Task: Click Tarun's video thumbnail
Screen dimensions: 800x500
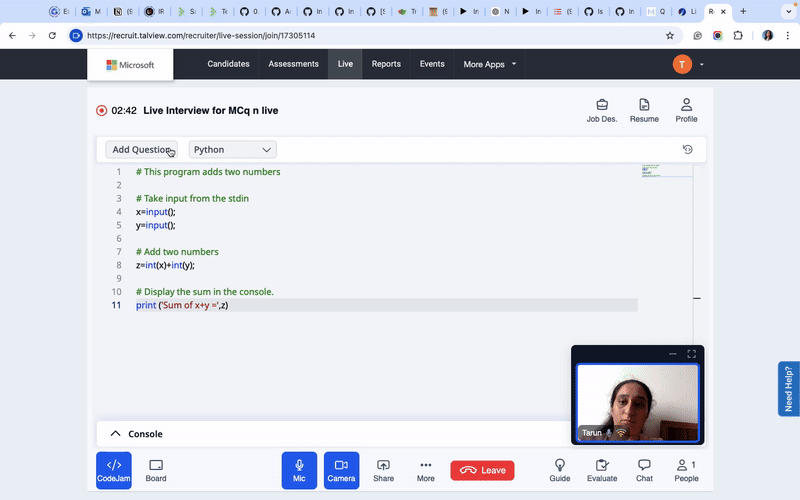Action: (637, 402)
